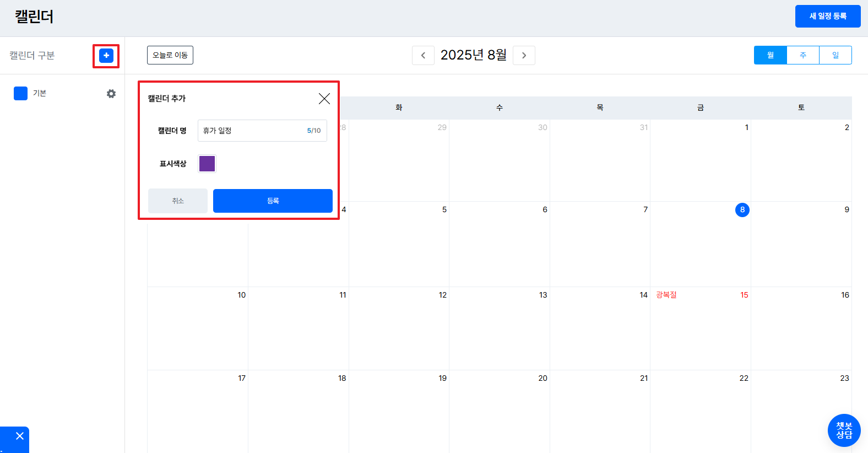The height and width of the screenshot is (453, 868).
Task: Go to next month with right chevron
Action: click(524, 55)
